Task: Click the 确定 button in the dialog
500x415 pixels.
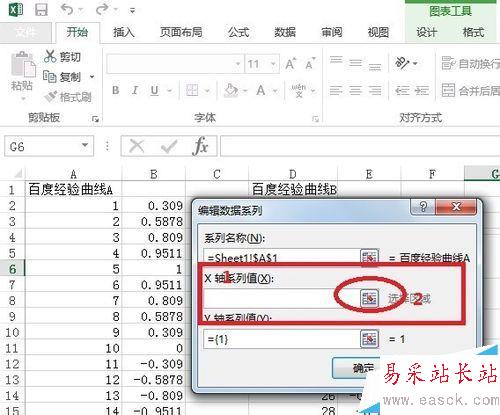Action: tap(358, 368)
